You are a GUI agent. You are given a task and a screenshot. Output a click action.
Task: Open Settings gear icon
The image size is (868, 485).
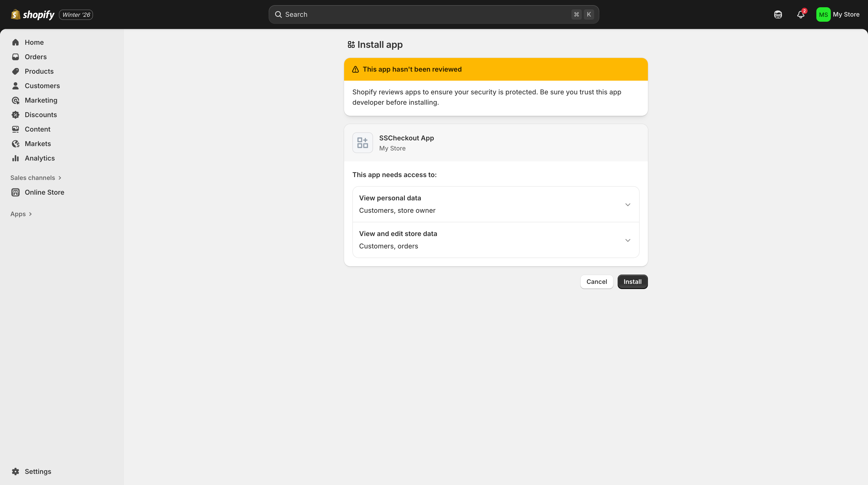[x=16, y=472]
